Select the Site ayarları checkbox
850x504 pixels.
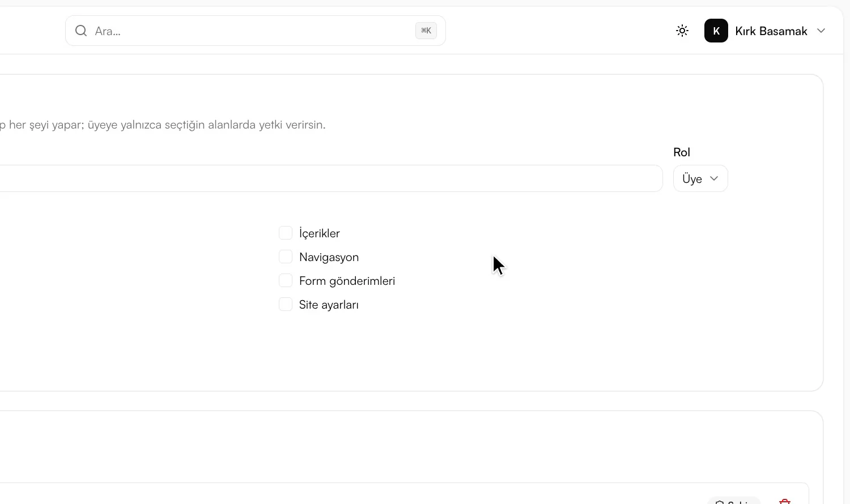pos(286,304)
